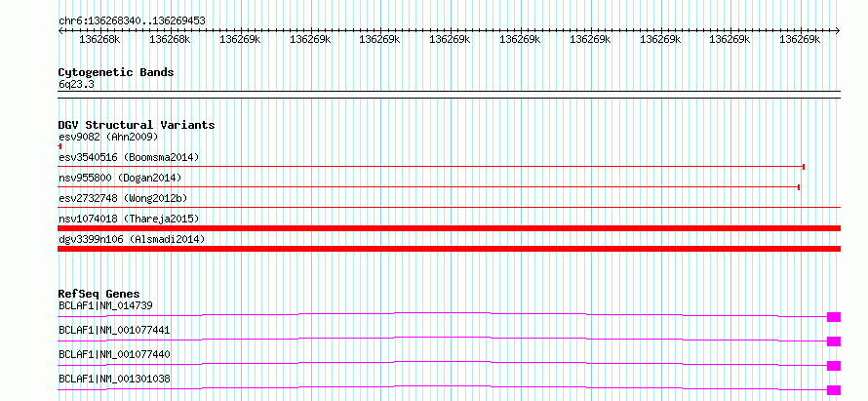The height and width of the screenshot is (401, 868).
Task: Click the end tick of esv3540516 variant
Action: click(804, 167)
